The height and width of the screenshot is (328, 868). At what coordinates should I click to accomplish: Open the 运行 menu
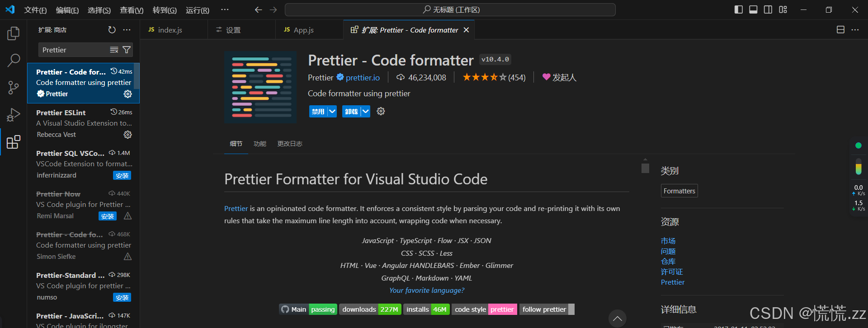click(x=198, y=10)
